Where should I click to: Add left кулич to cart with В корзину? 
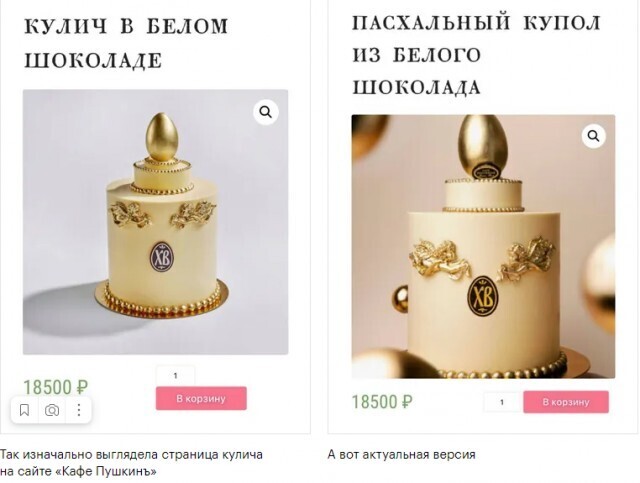201,398
